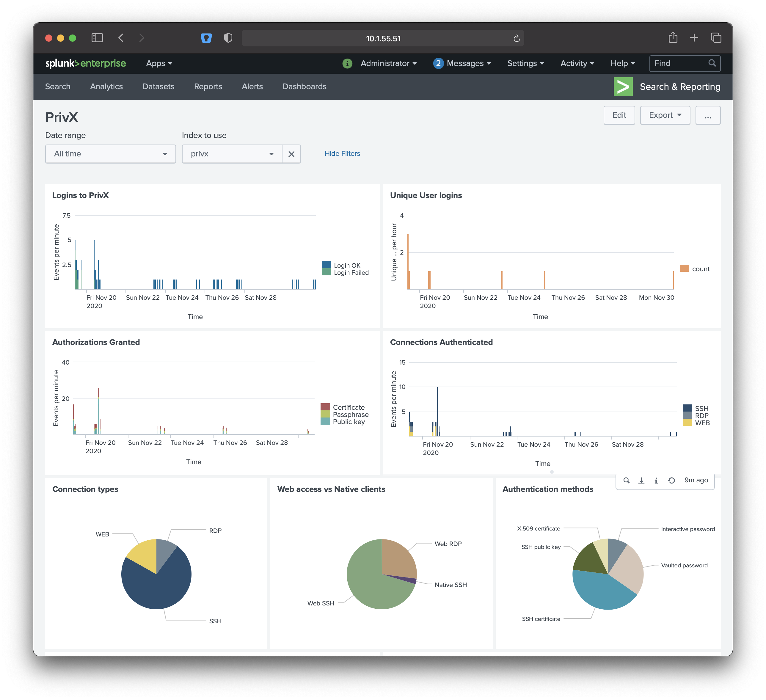766x700 pixels.
Task: Open the Apps dropdown menu
Action: pyautogui.click(x=159, y=63)
